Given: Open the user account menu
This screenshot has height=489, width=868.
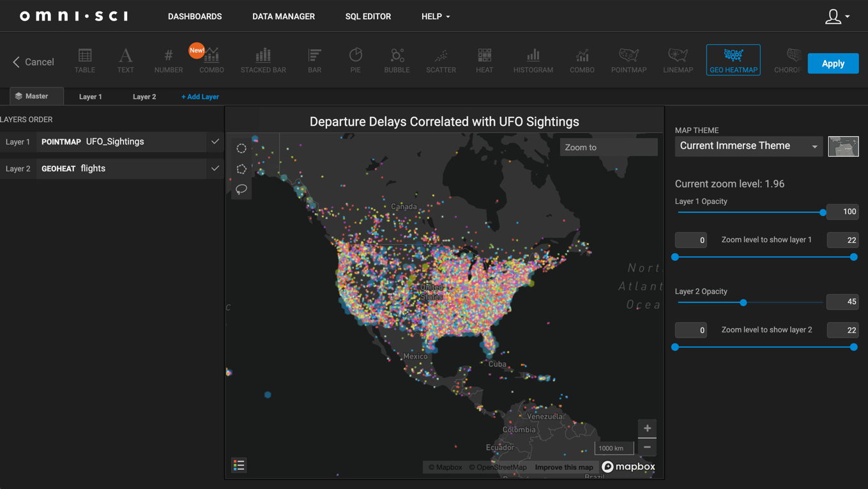Looking at the screenshot, I should click(x=837, y=17).
